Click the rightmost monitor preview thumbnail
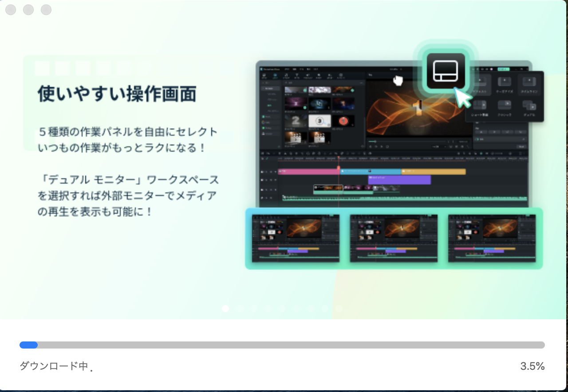The image size is (568, 392). pos(492,238)
